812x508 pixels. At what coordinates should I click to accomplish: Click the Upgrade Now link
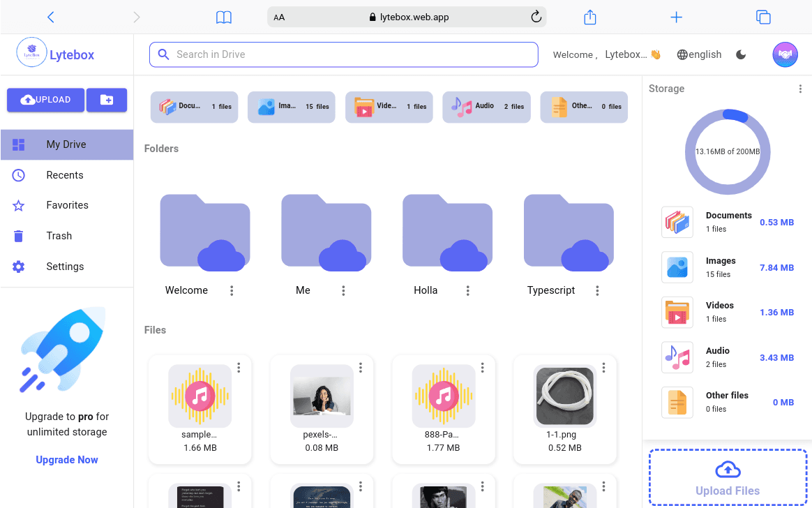[x=66, y=459]
